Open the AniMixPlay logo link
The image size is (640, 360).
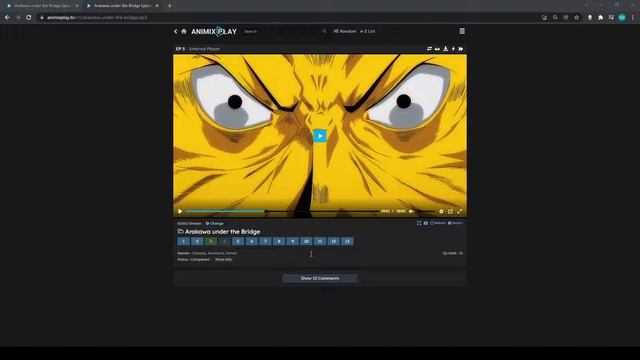pos(214,31)
